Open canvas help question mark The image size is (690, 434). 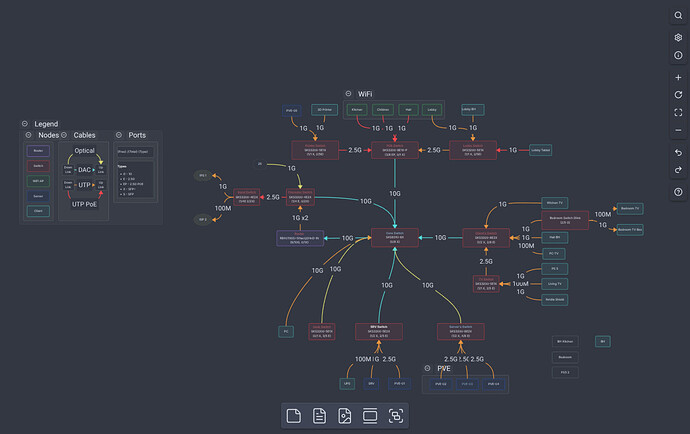(x=677, y=191)
